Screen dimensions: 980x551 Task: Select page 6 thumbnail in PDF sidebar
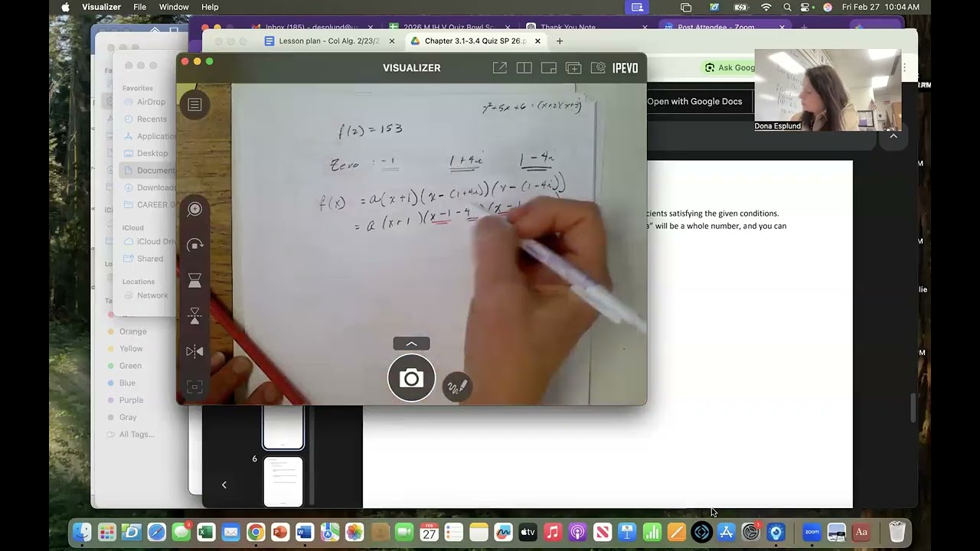coord(283,482)
